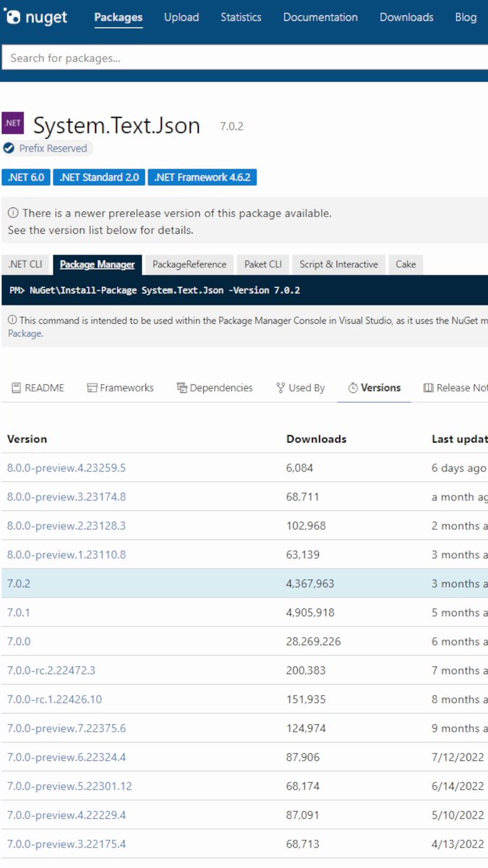Click the Frameworks tab icon

[x=92, y=388]
